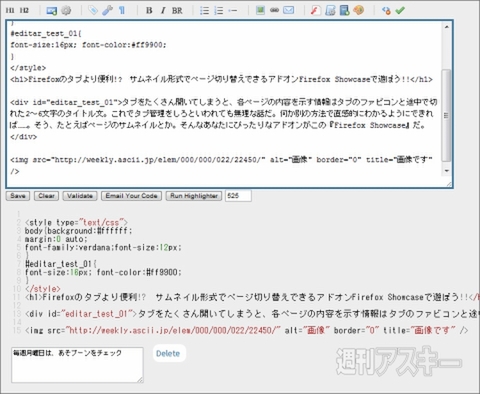Click the Save button

pos(18,196)
